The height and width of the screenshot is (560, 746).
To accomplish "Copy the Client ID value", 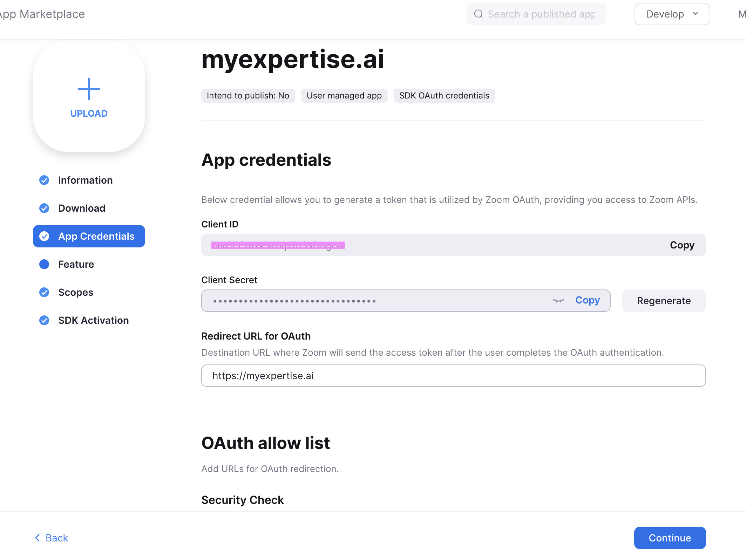I will [682, 245].
